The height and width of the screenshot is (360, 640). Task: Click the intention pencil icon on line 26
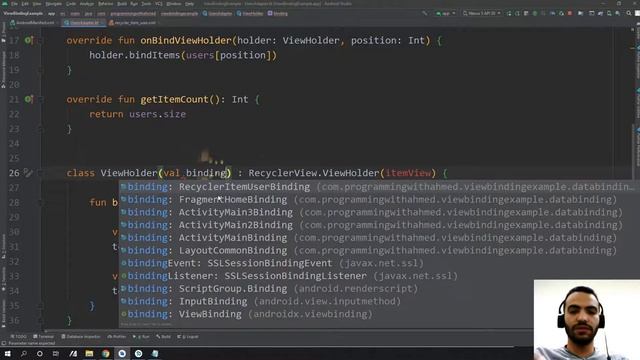click(27, 173)
